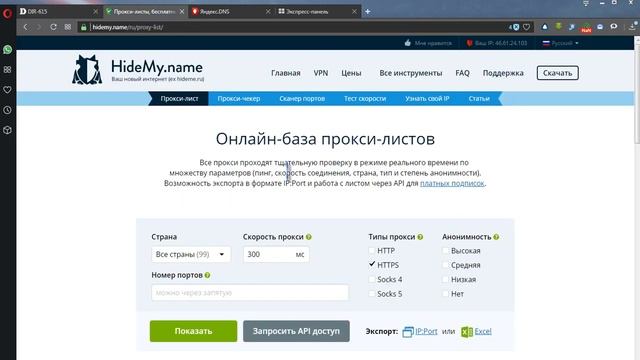This screenshot has height=360, width=640.
Task: Open the Speed Dial grid next to reload
Action: click(x=68, y=27)
